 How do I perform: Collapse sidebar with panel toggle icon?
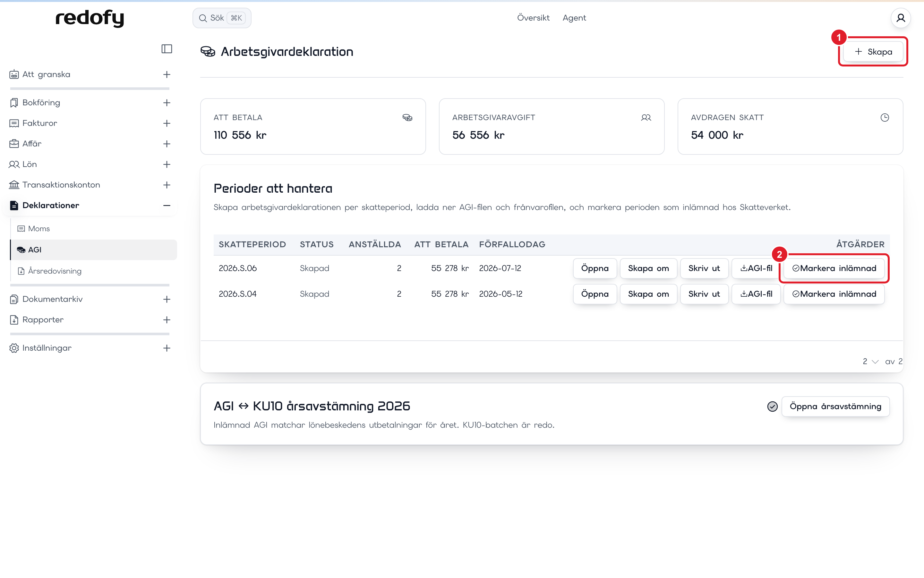point(167,49)
